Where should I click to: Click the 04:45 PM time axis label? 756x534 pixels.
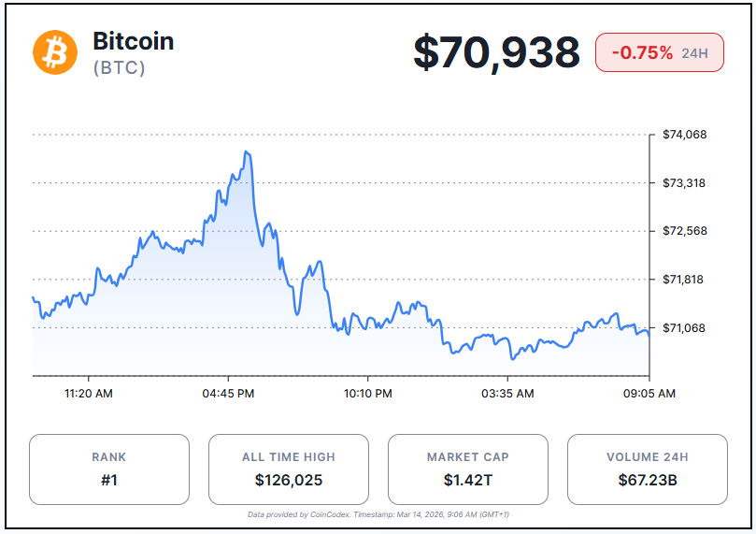[228, 394]
